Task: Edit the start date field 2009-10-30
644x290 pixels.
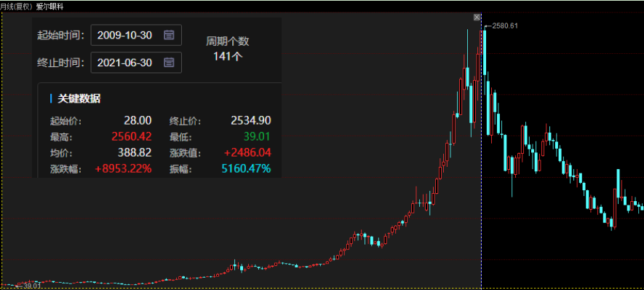Action: coord(136,35)
